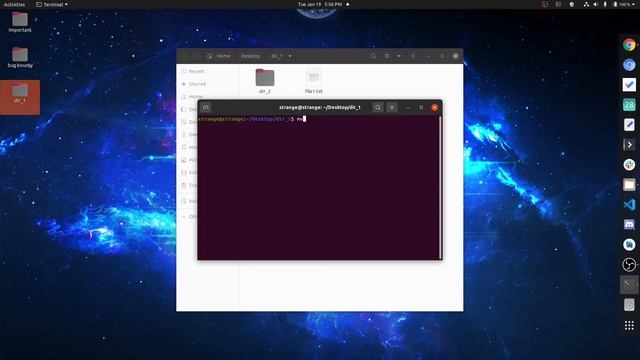Show Applications grid in dock

click(629, 325)
